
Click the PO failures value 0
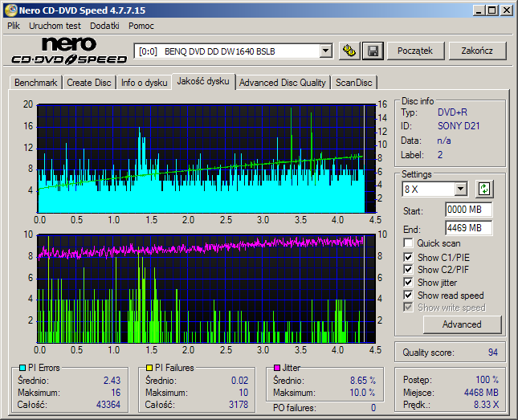tap(373, 408)
